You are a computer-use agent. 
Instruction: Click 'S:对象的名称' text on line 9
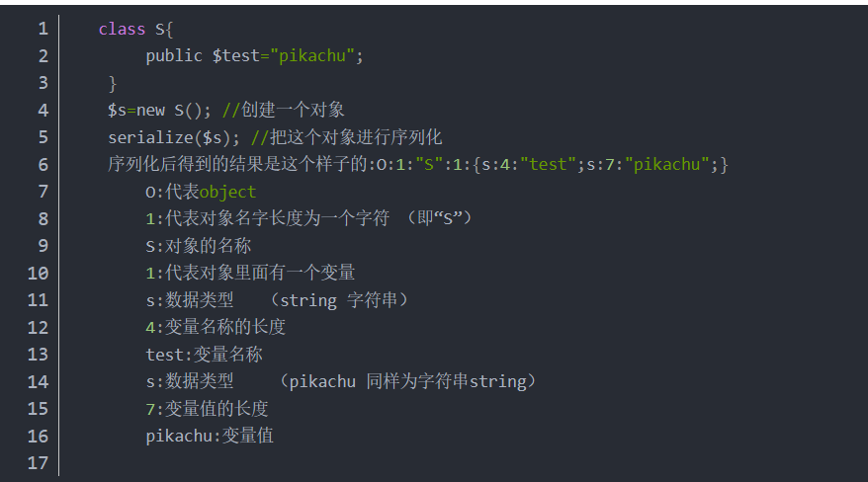[198, 246]
